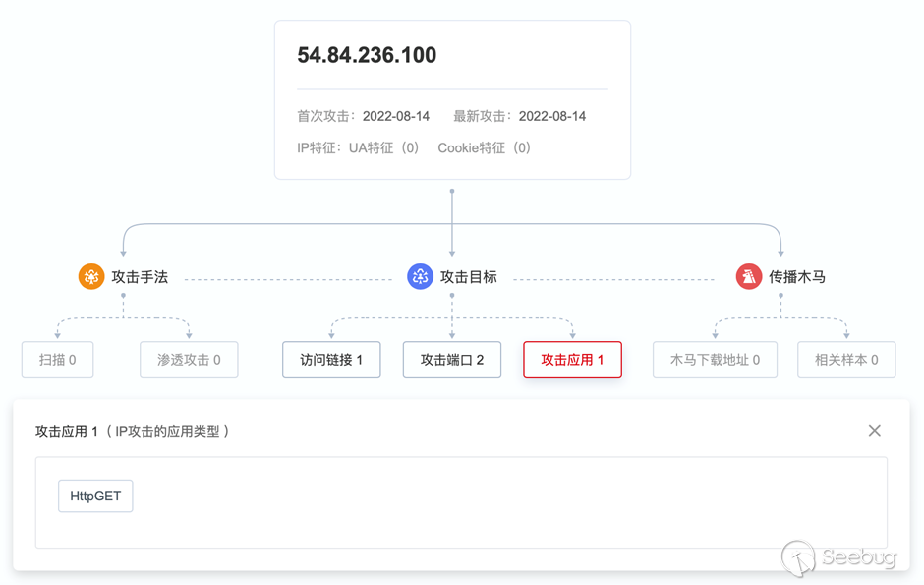Open the 扫描 0 node
This screenshot has width=924, height=585.
tap(57, 360)
